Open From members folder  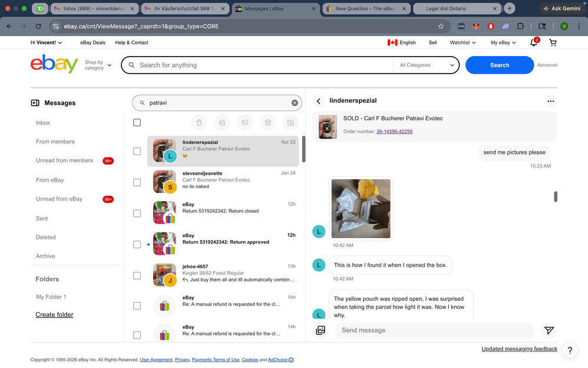(55, 142)
